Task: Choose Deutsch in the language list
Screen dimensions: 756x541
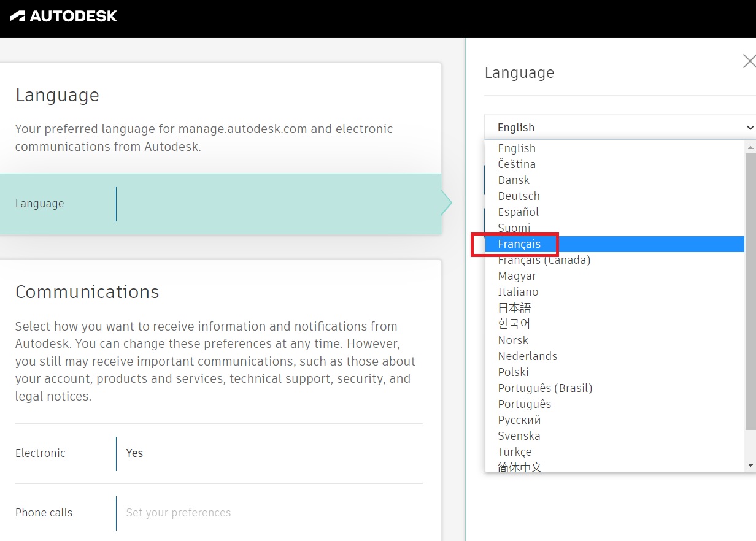Action: click(x=519, y=196)
